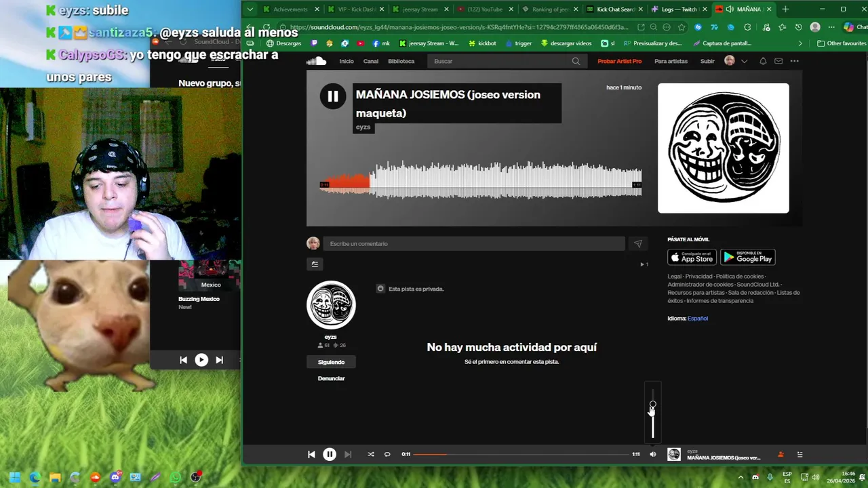
Task: Show hidden system tray icons chevron
Action: pyautogui.click(x=741, y=477)
